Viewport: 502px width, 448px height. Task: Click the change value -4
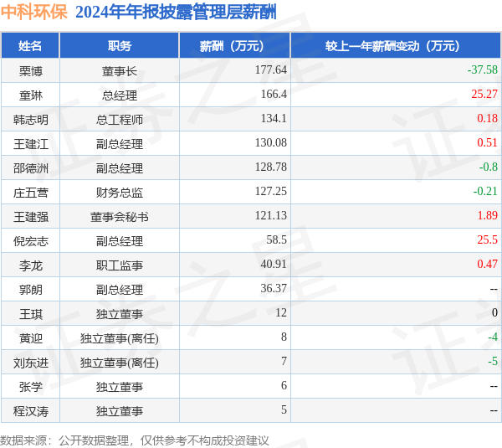[493, 337]
